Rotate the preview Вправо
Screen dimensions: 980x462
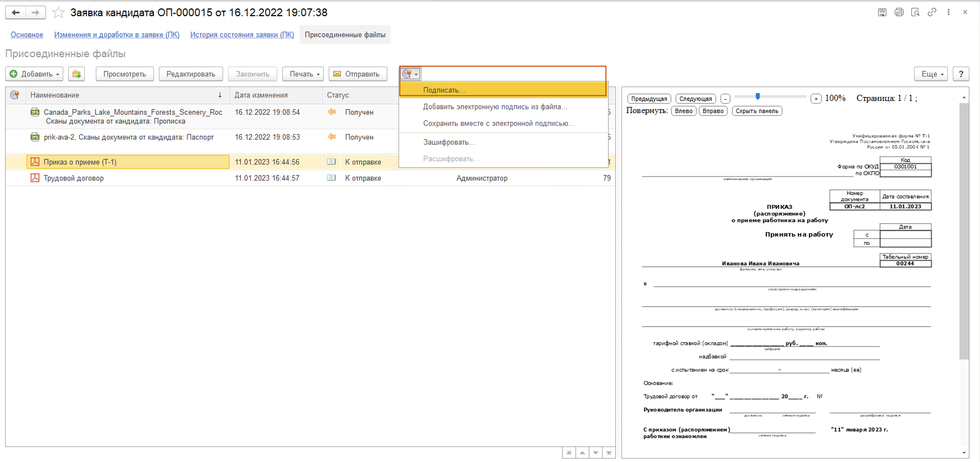pyautogui.click(x=713, y=111)
